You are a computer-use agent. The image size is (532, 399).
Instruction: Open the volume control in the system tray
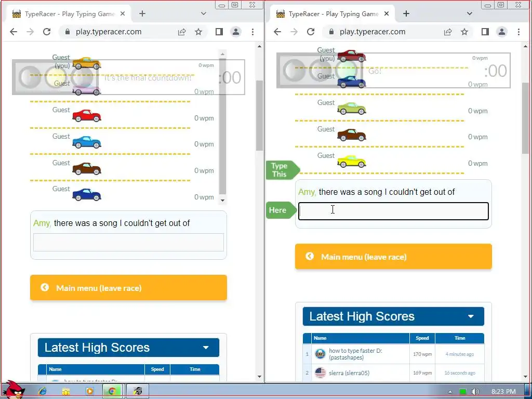(475, 392)
